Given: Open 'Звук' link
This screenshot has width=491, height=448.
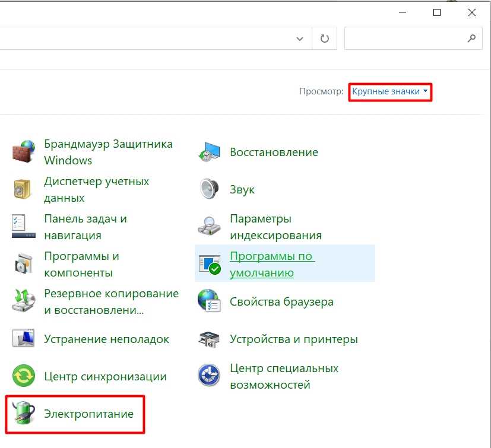Looking at the screenshot, I should 242,190.
